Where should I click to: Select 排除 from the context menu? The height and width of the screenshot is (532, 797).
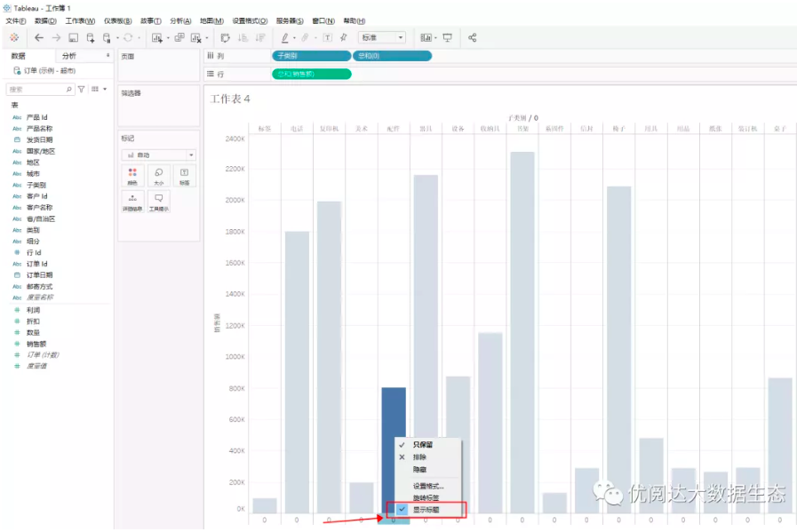[x=419, y=457]
